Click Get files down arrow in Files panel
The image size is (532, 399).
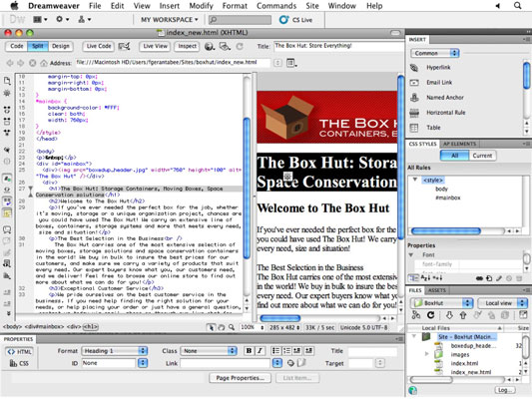click(x=449, y=315)
